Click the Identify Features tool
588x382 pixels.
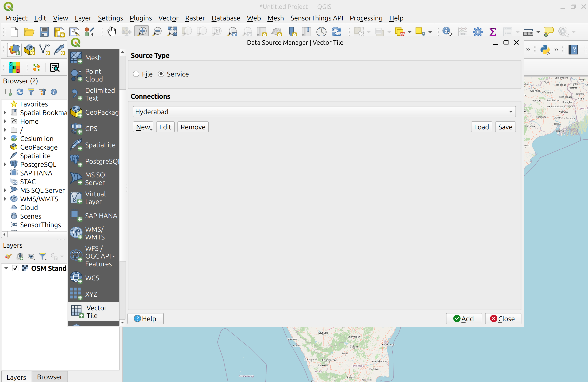447,31
